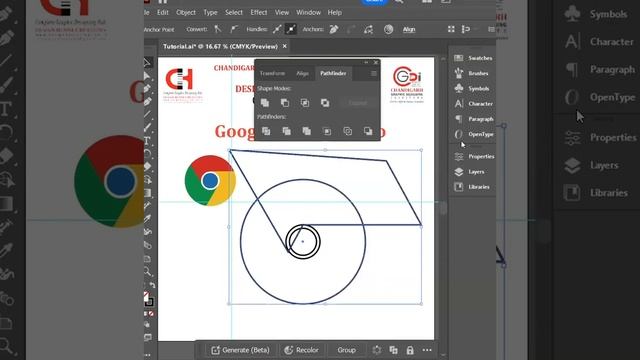Open the Effect menu
This screenshot has height=360, width=640.
[x=259, y=13]
